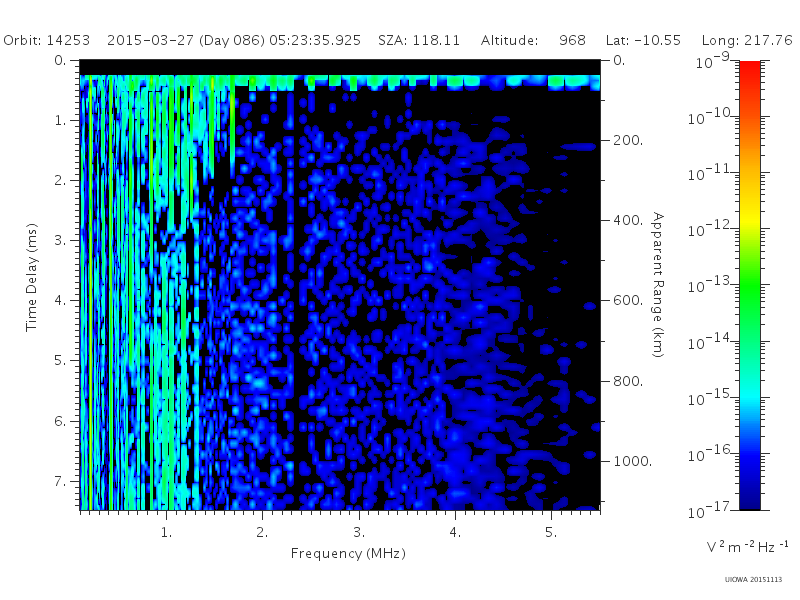Viewport: 800px width, 600px height.
Task: Click the 10^-13 color scale label
Action: tap(710, 285)
